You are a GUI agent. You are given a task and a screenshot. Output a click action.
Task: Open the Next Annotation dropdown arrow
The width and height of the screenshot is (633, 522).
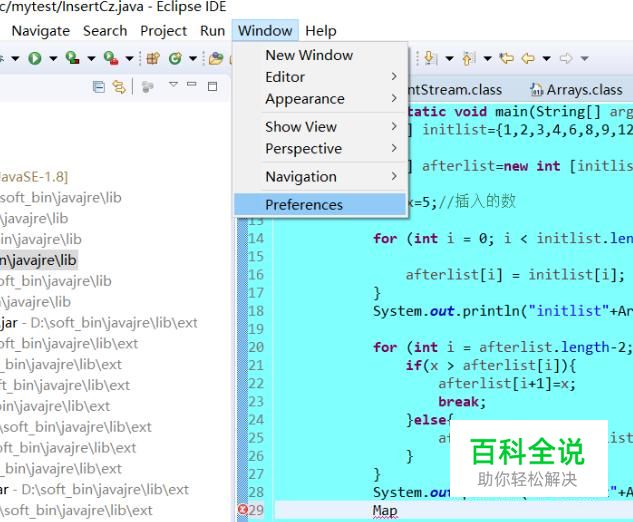click(449, 59)
